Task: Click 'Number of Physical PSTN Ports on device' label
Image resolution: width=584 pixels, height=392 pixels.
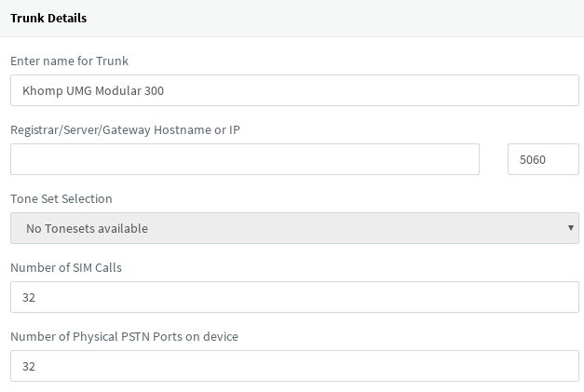Action: 124,336
